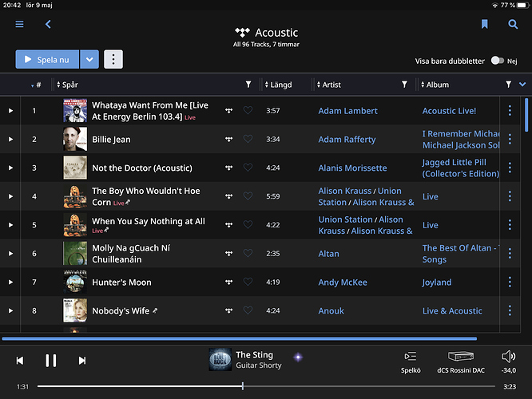Image resolution: width=532 pixels, height=399 pixels.
Task: Open now playing artist Guitar Shorty
Action: point(259,365)
